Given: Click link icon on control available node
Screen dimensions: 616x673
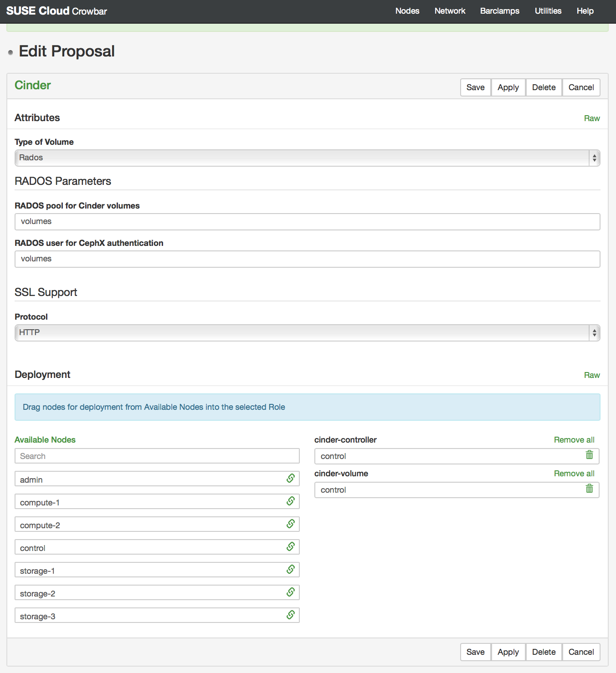Looking at the screenshot, I should coord(291,546).
